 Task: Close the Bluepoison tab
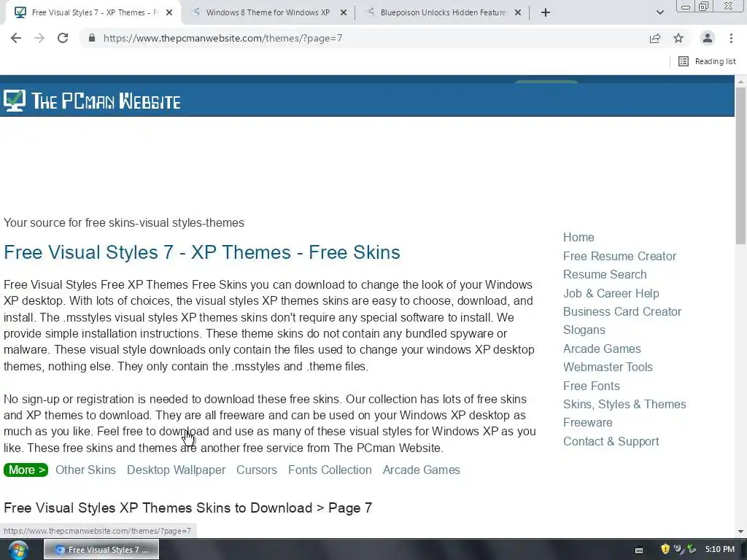tap(518, 12)
